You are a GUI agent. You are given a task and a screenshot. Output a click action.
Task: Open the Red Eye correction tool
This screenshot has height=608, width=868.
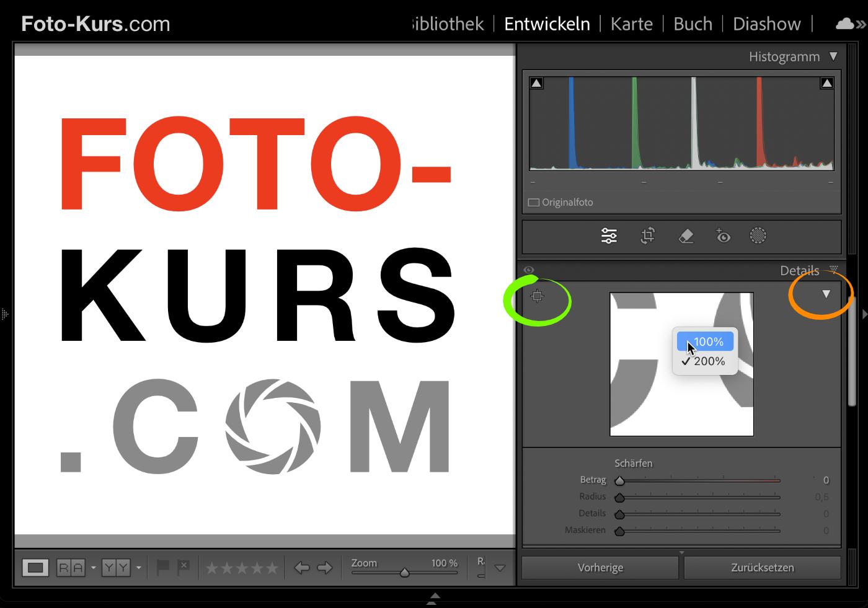tap(723, 236)
